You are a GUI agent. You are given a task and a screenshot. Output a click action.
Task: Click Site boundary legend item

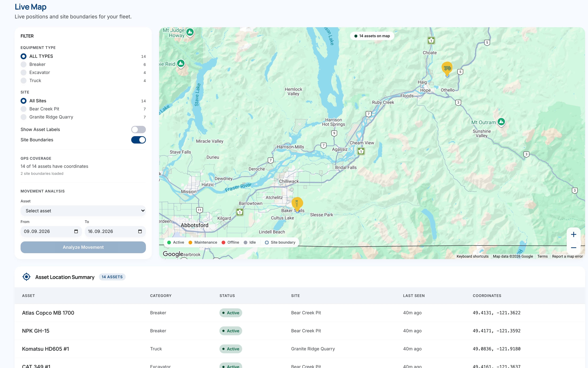280,242
